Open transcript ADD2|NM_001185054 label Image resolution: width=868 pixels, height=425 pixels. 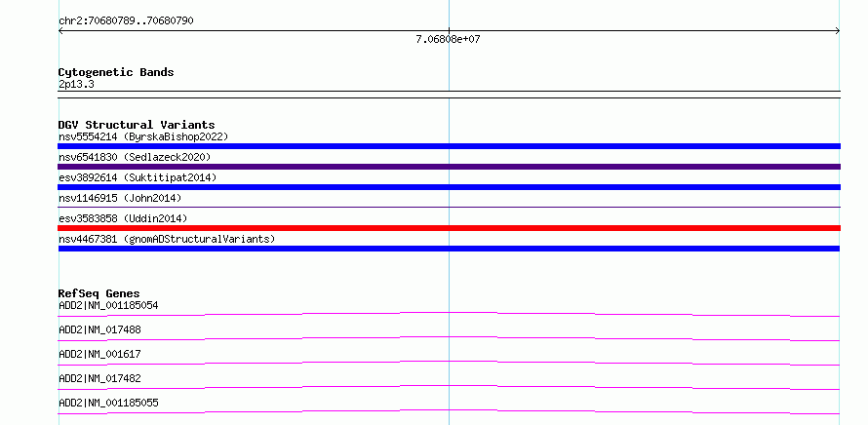[108, 305]
